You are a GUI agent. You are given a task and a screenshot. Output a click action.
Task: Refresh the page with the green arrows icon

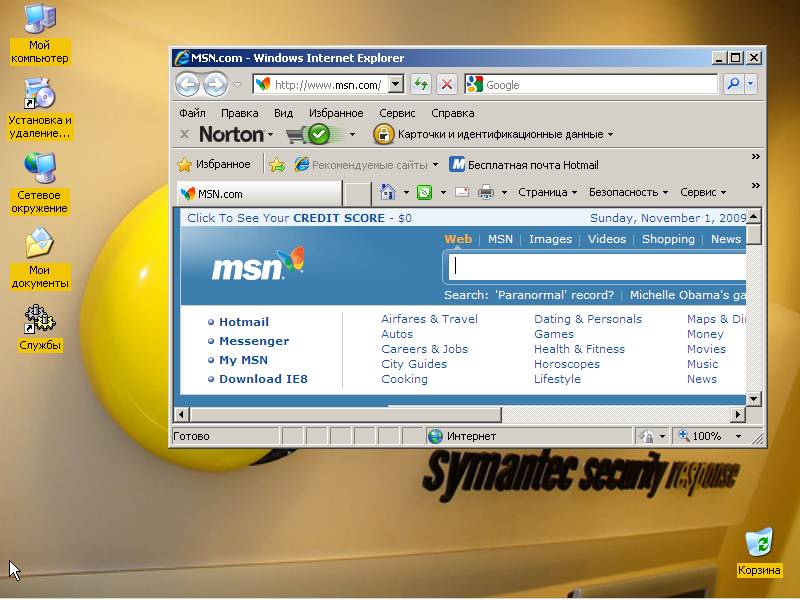point(421,84)
